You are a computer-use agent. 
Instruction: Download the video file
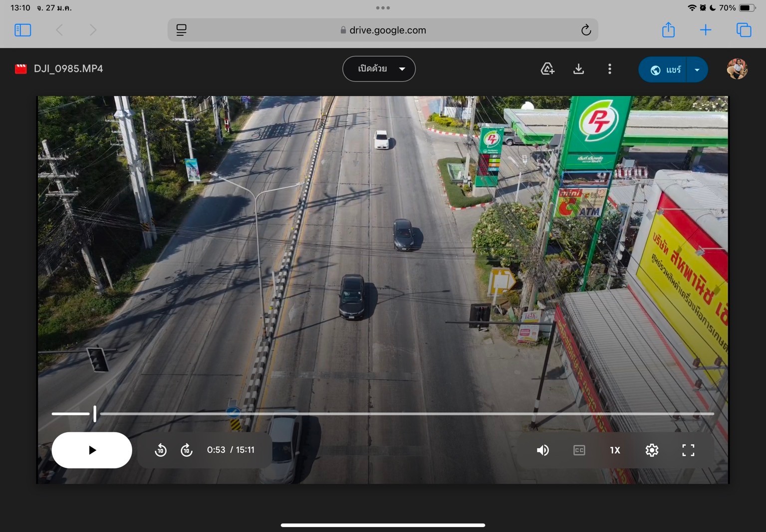(x=578, y=69)
